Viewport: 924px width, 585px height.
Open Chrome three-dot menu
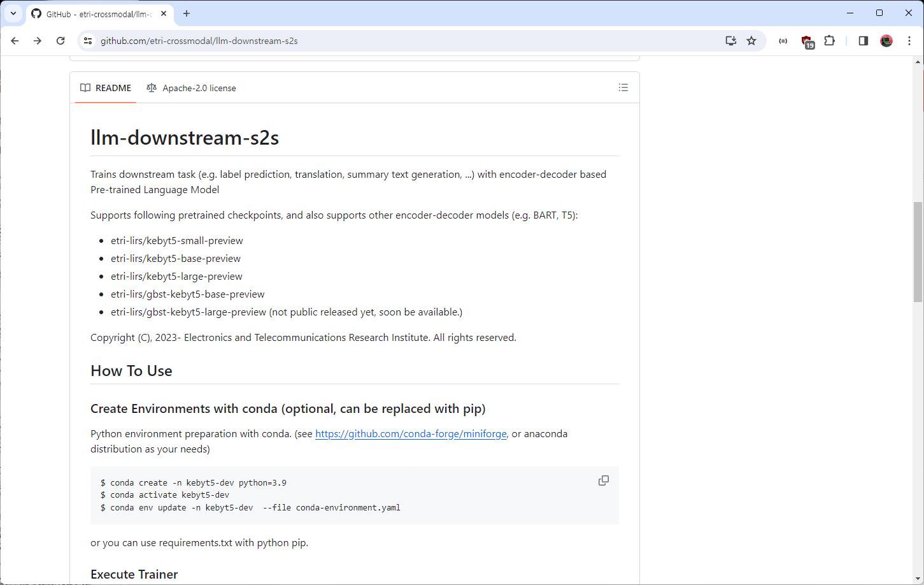coord(909,41)
